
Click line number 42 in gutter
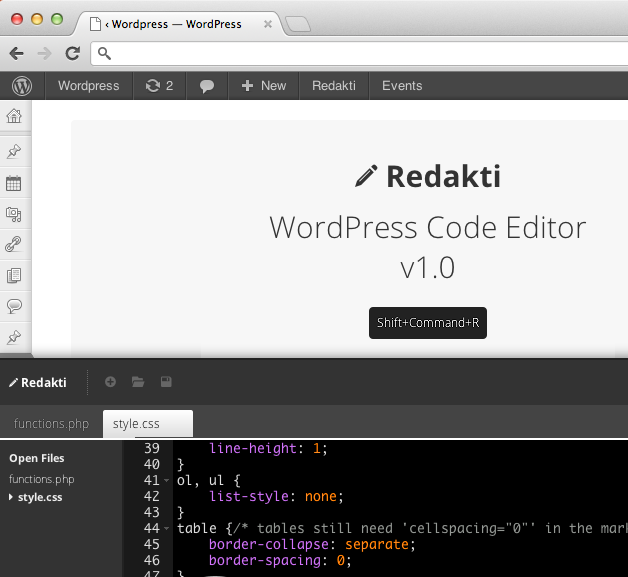pos(151,496)
